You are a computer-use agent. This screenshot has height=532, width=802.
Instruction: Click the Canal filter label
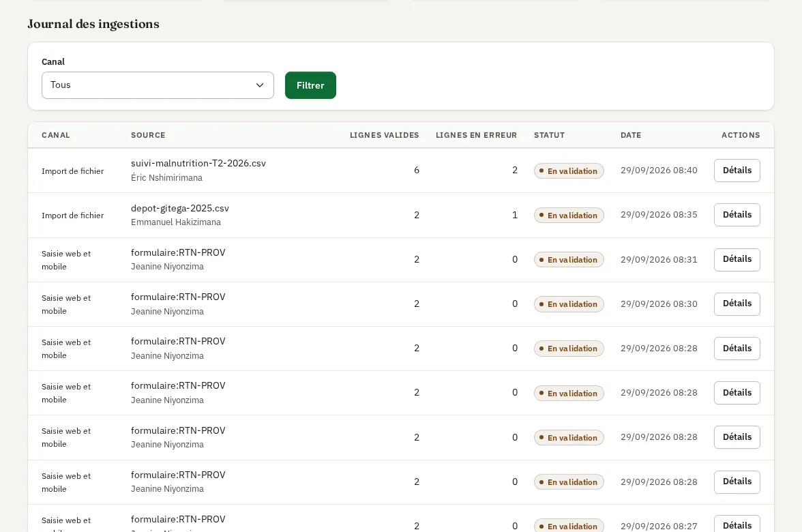pyautogui.click(x=53, y=62)
